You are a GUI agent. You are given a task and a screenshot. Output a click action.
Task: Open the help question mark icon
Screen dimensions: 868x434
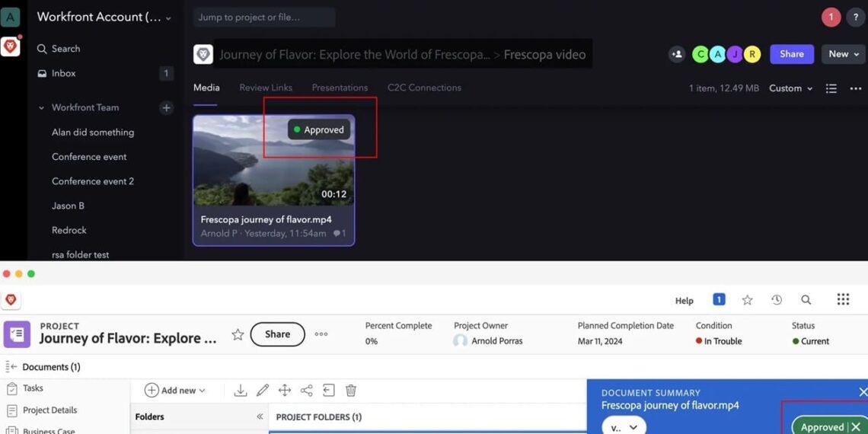[x=856, y=18]
